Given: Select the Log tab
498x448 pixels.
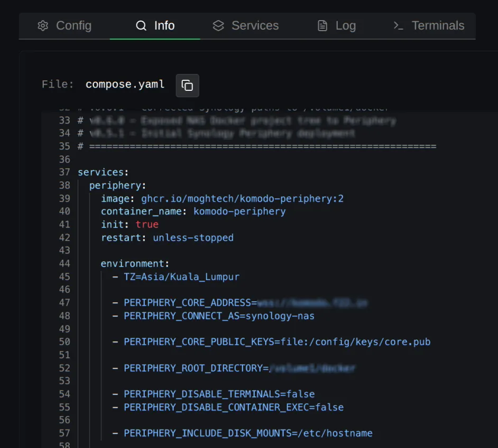Looking at the screenshot, I should point(337,26).
